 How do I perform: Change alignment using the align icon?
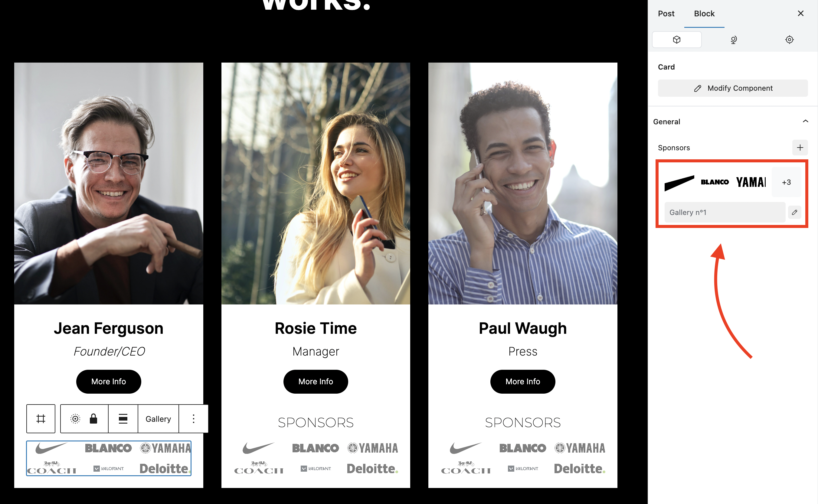(123, 419)
